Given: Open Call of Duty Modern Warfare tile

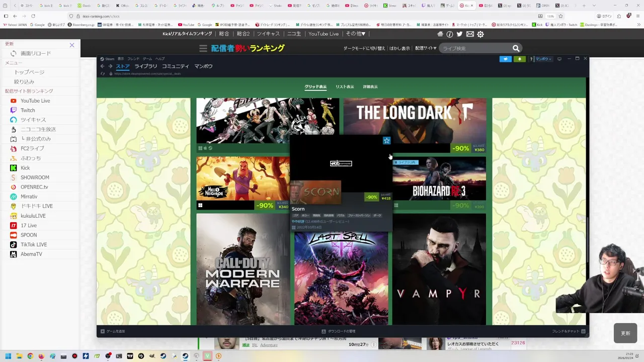Looking at the screenshot, I should [243, 269].
